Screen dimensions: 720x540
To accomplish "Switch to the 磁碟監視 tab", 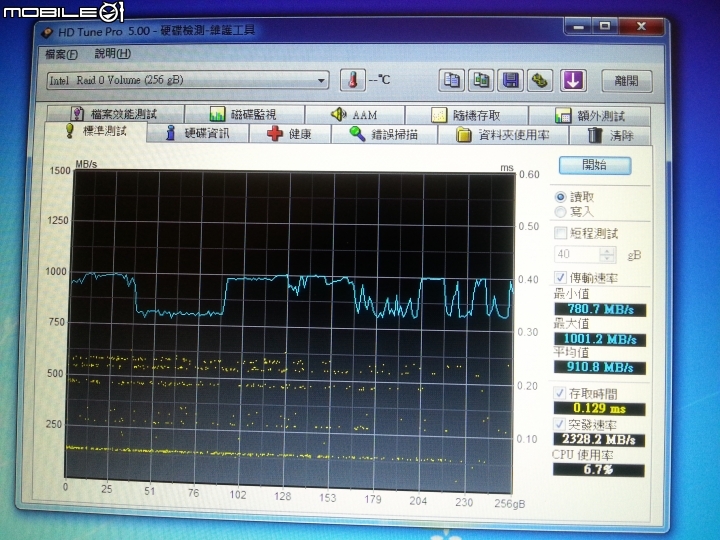I will coord(244,114).
